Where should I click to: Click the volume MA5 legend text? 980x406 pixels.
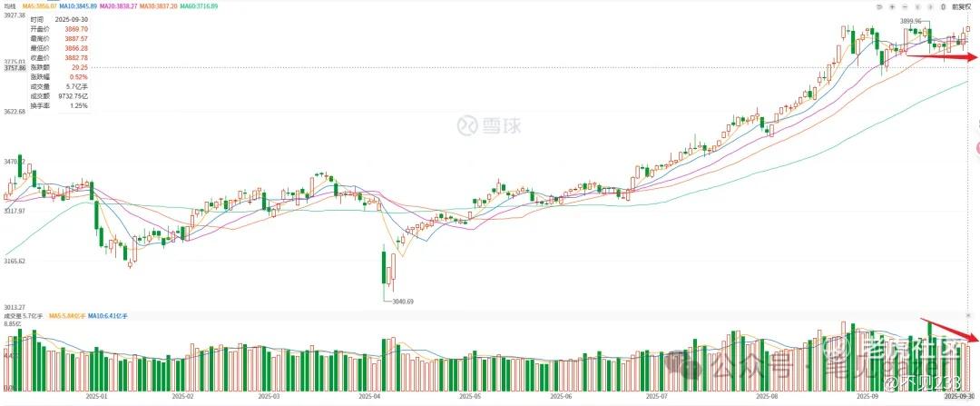coord(68,315)
